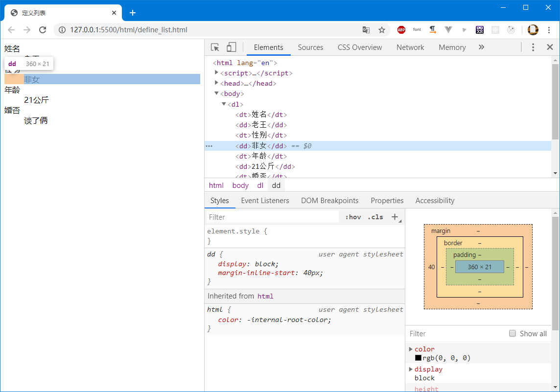Reload the page
Viewport: 560px width, 392px height.
pos(43,30)
